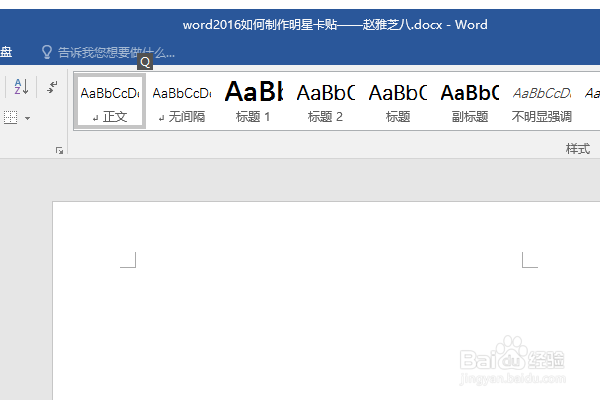The width and height of the screenshot is (600, 400).
Task: Apply the 副标题 style
Action: 470,101
